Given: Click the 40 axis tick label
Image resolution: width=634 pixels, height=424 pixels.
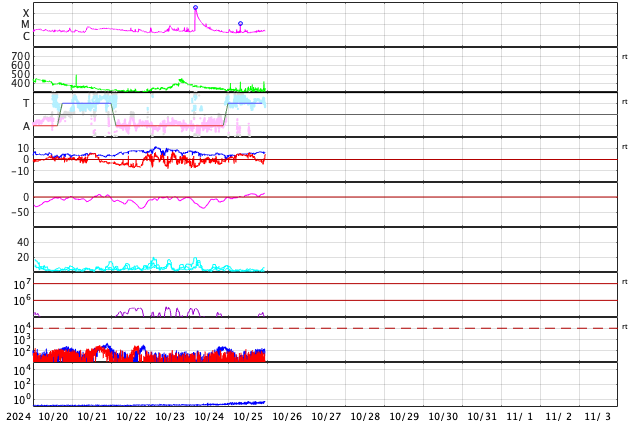Looking at the screenshot, I should (x=23, y=242).
